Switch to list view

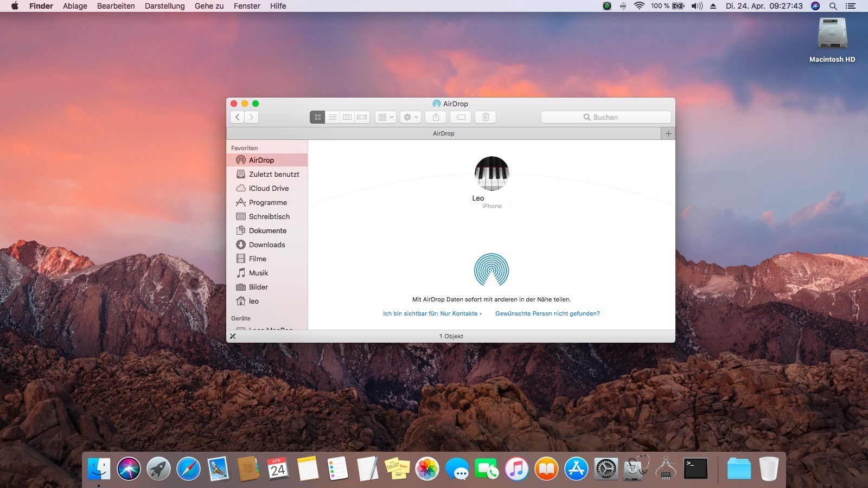pyautogui.click(x=333, y=117)
